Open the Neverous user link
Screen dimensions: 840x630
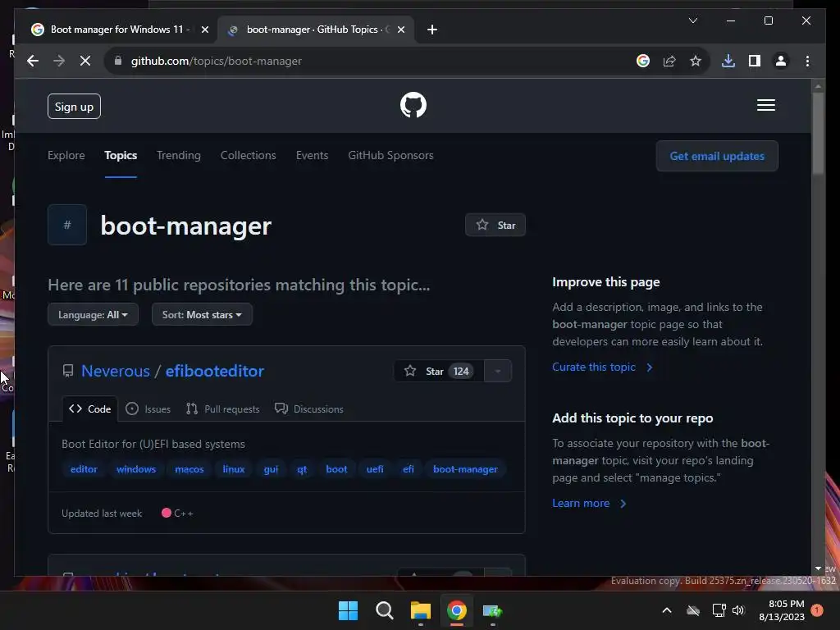click(x=115, y=371)
